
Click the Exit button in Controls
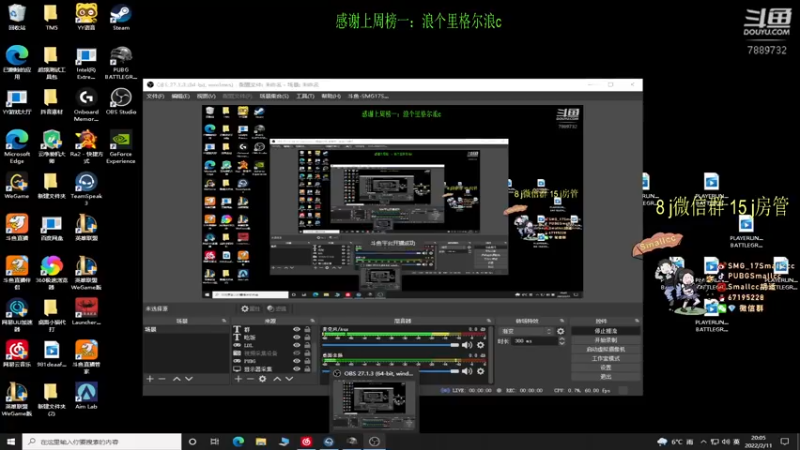pos(606,377)
